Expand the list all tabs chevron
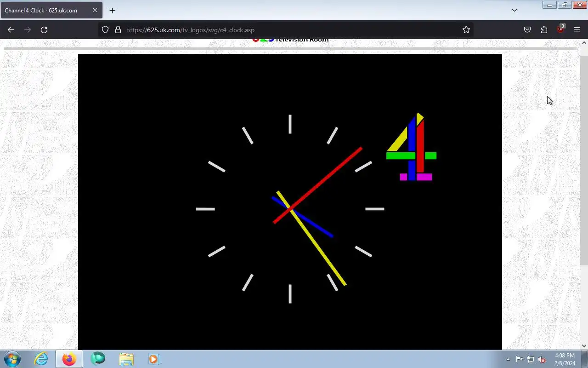Viewport: 588px width, 368px height. (x=514, y=10)
